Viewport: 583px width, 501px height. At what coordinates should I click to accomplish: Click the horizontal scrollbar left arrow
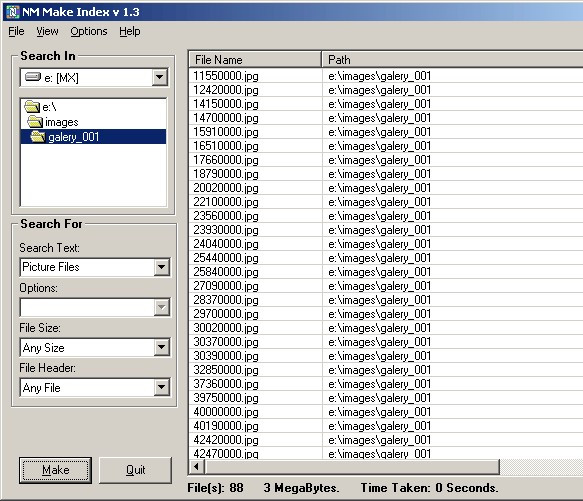coord(197,466)
